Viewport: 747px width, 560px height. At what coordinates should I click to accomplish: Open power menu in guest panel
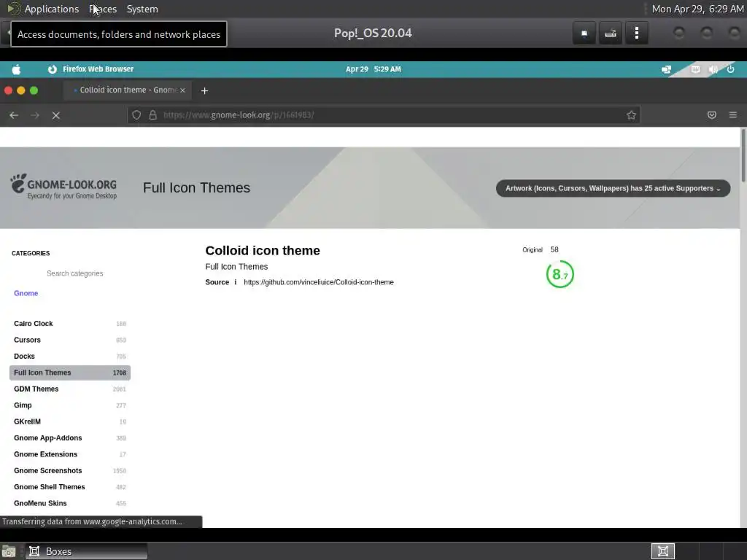(730, 69)
